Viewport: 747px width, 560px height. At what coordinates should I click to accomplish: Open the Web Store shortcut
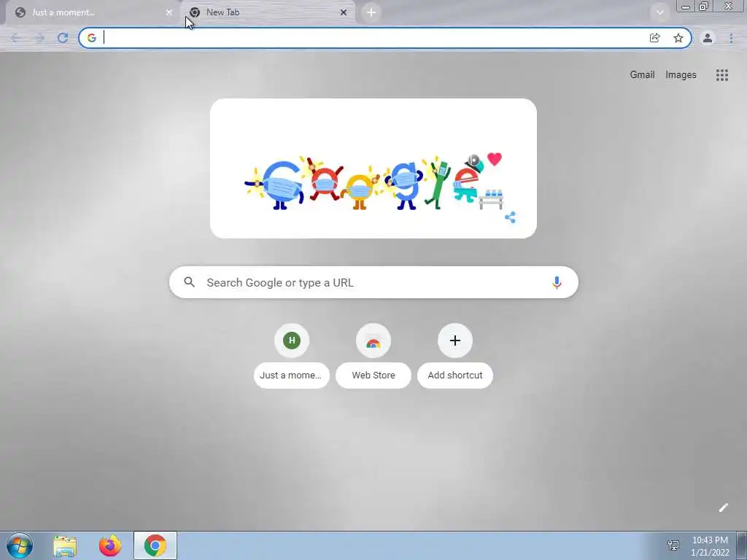click(373, 356)
